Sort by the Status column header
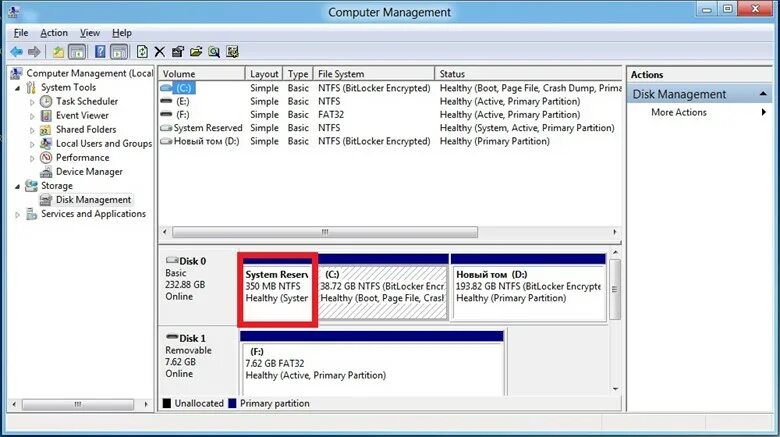This screenshot has width=780, height=437. point(528,74)
